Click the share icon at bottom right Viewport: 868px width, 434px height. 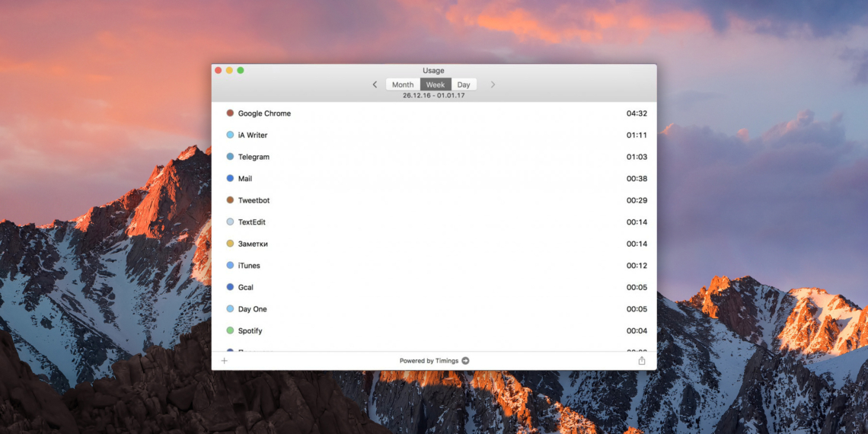coord(642,361)
